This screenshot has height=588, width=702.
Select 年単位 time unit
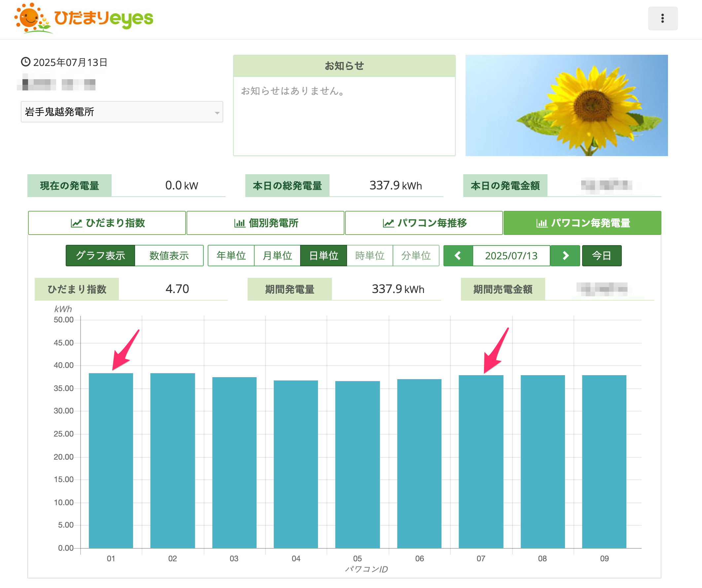click(231, 256)
